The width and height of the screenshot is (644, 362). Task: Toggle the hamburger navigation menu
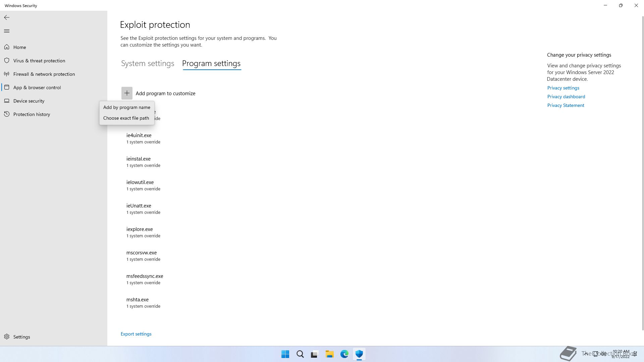7,31
